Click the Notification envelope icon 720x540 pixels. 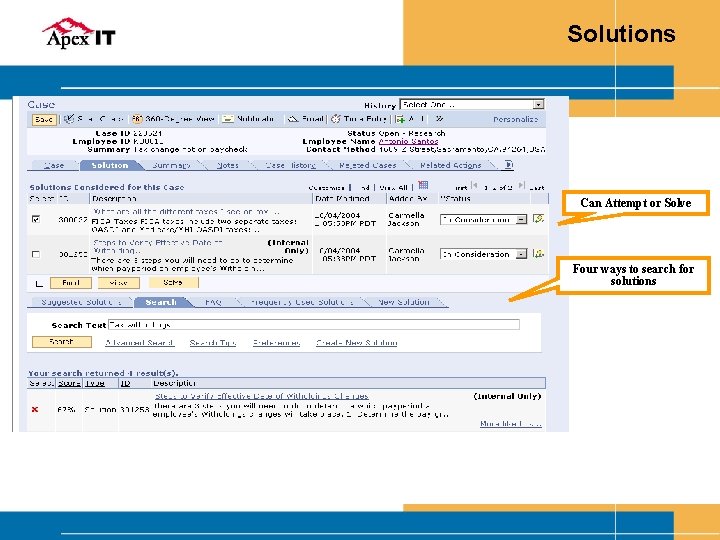[228, 119]
